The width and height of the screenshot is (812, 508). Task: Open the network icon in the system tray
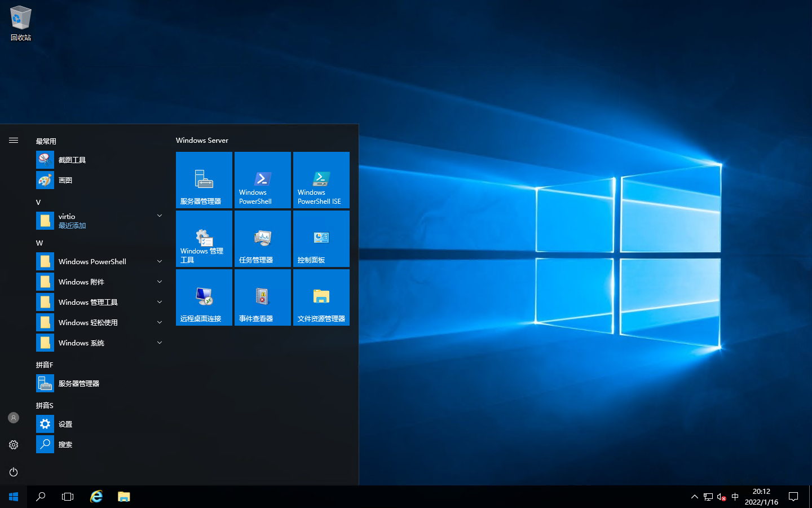[708, 497]
